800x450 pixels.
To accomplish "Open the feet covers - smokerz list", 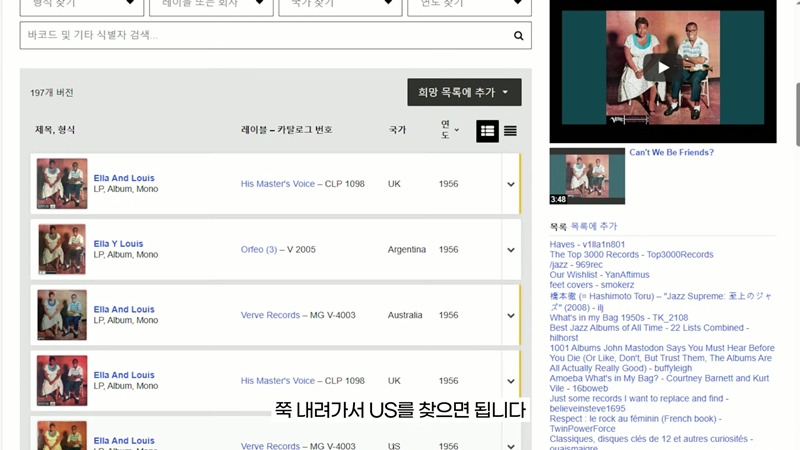I will pyautogui.click(x=592, y=285).
